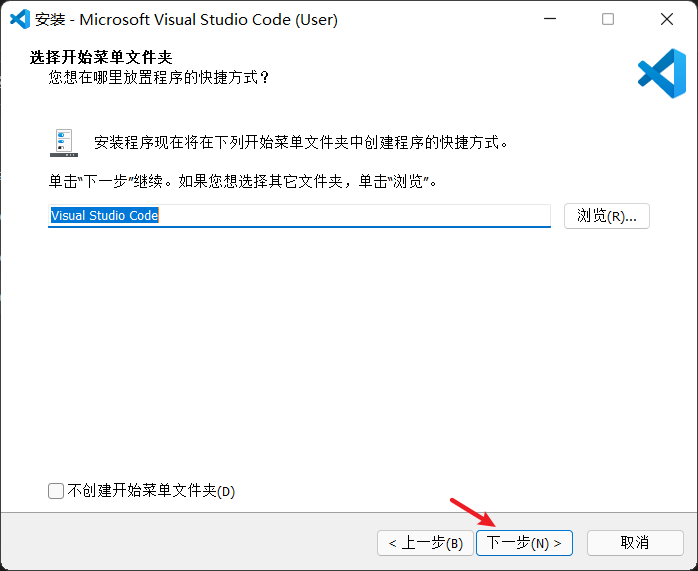Click the window title 安装 - Microsoft Visual Studio Code (User)
This screenshot has width=698, height=571.
click(x=187, y=20)
